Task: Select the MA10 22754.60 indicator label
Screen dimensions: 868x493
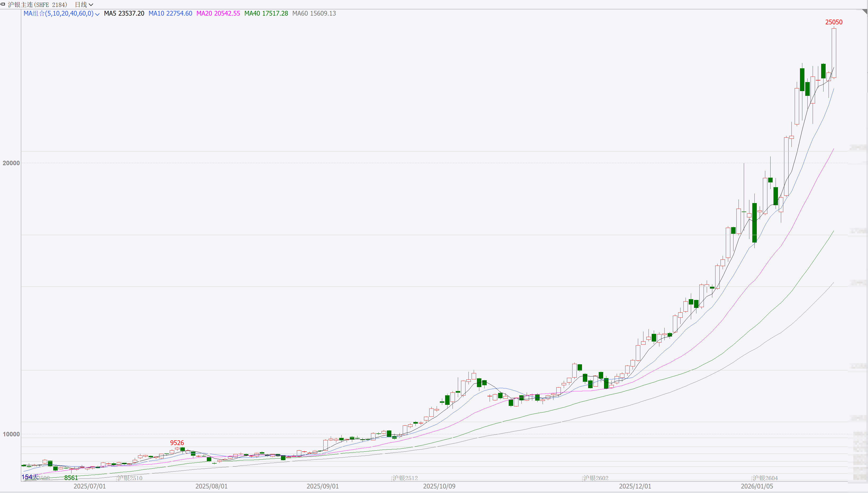Action: 170,14
